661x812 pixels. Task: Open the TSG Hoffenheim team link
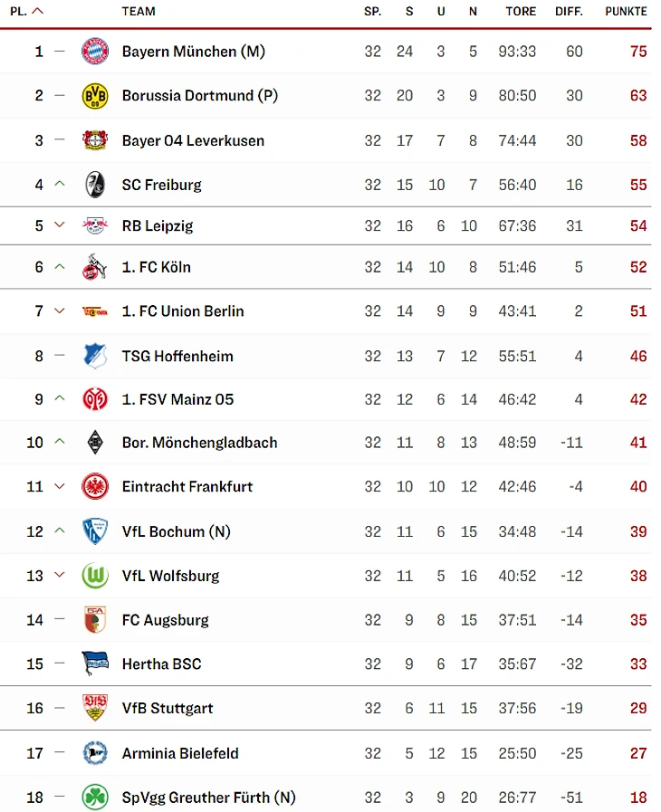[177, 356]
